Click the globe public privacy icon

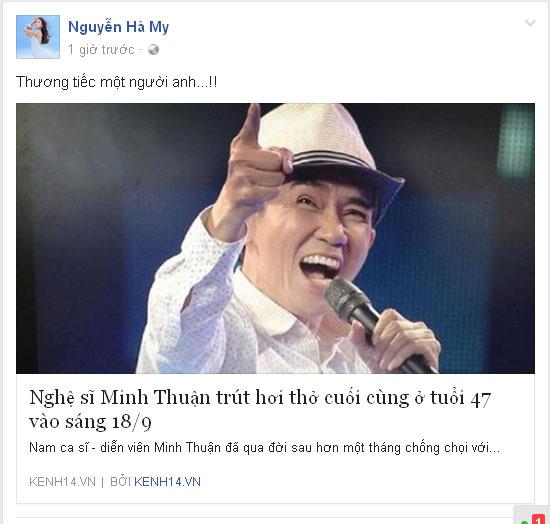click(153, 50)
